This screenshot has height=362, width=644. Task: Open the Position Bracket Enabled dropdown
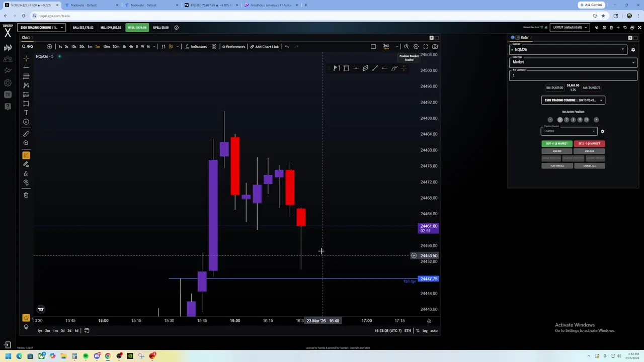coord(569,131)
